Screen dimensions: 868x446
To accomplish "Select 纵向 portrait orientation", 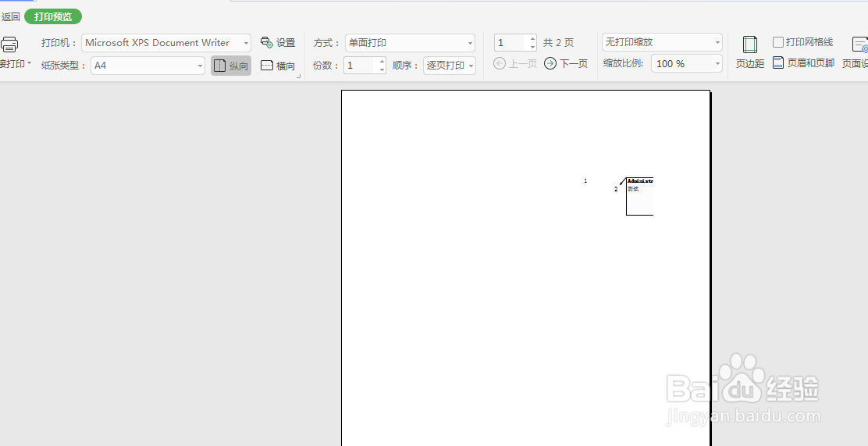I will click(231, 66).
